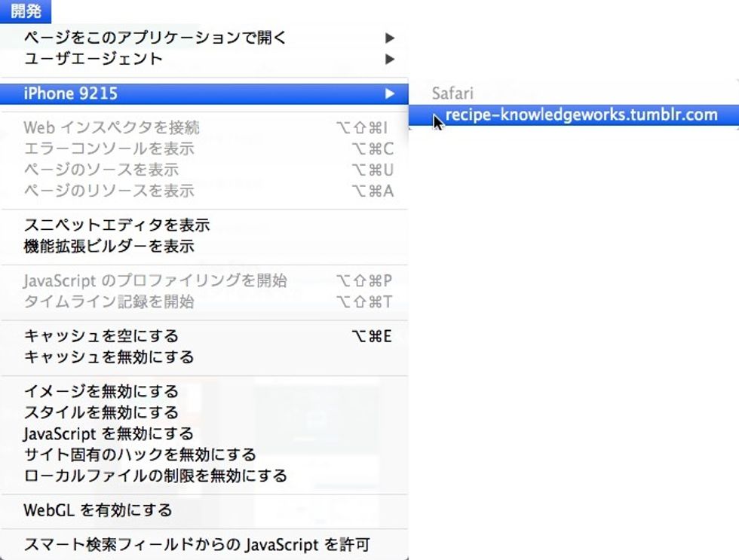The height and width of the screenshot is (560, 739).
Task: Disable JavaScript via JavaScript を無効にする
Action: click(121, 433)
